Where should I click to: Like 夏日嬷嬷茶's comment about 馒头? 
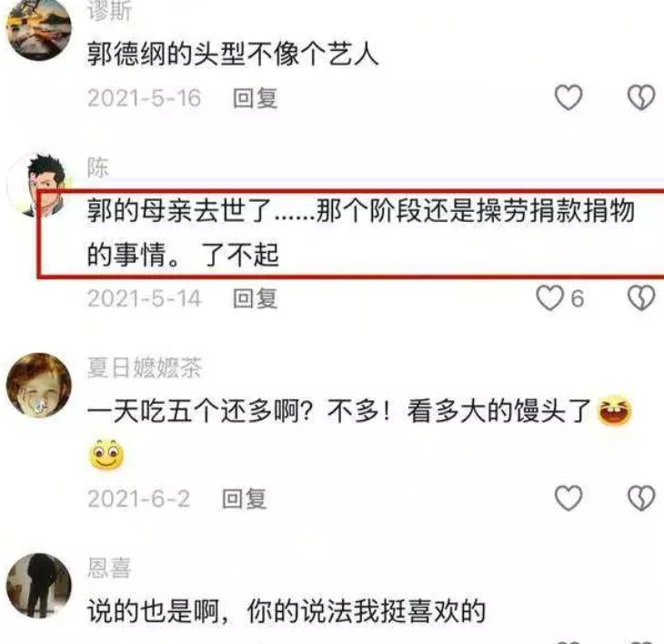tap(568, 498)
